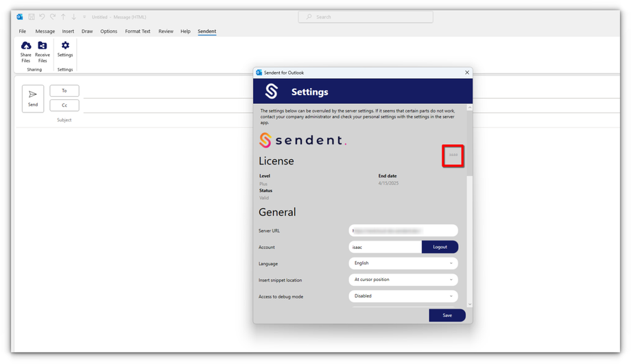This screenshot has width=631, height=364.
Task: Click the License level value Plus
Action: coord(263,184)
